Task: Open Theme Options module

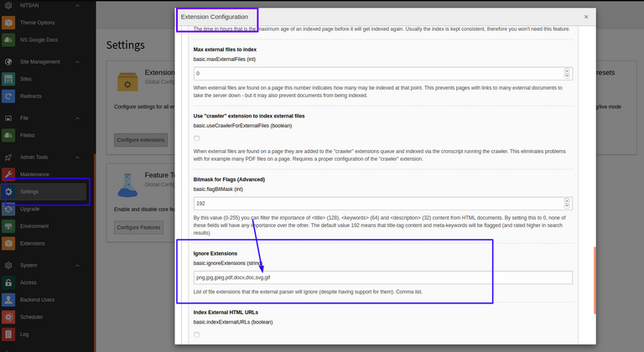Action: point(39,22)
